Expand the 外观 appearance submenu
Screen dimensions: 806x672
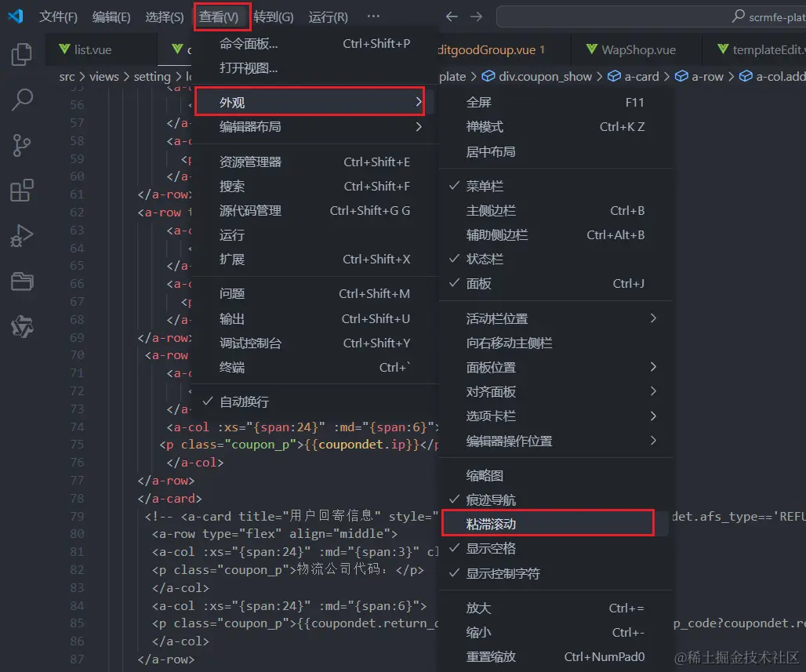(x=314, y=102)
